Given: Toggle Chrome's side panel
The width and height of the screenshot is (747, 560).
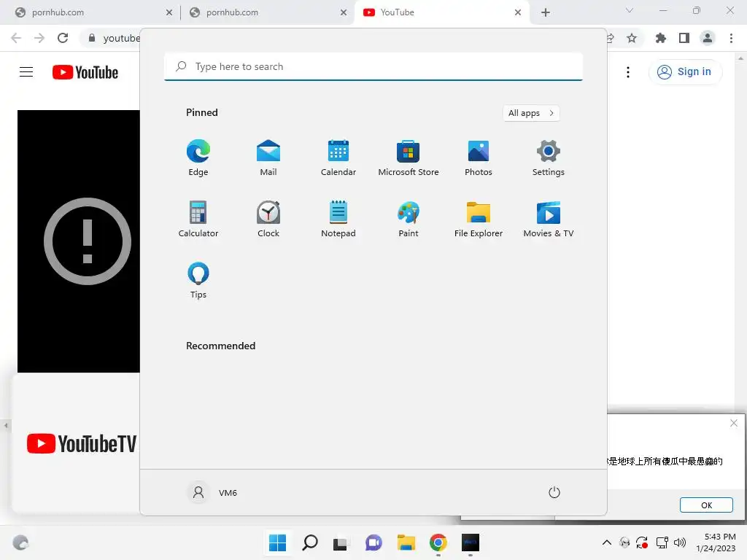Looking at the screenshot, I should 684,38.
